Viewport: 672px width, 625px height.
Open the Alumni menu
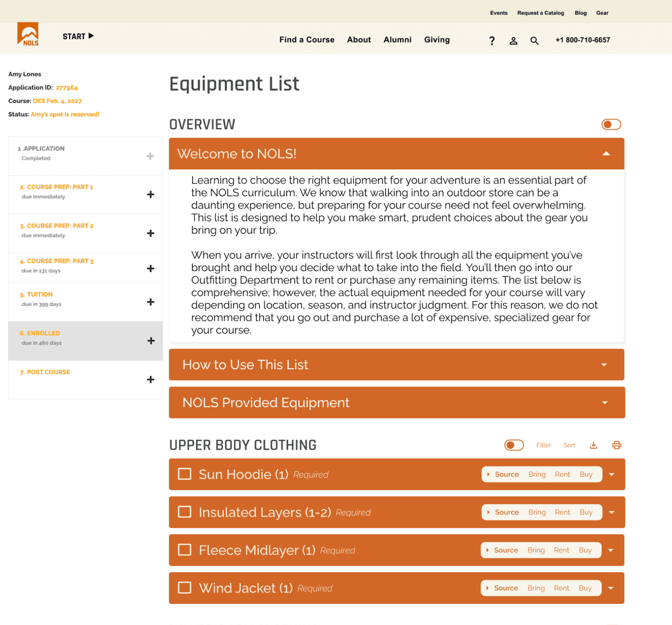398,40
